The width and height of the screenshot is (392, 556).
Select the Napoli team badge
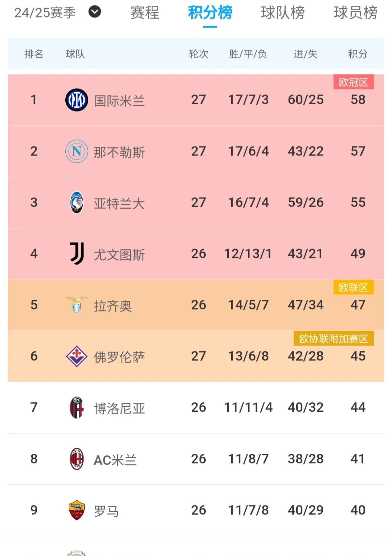coord(76,151)
